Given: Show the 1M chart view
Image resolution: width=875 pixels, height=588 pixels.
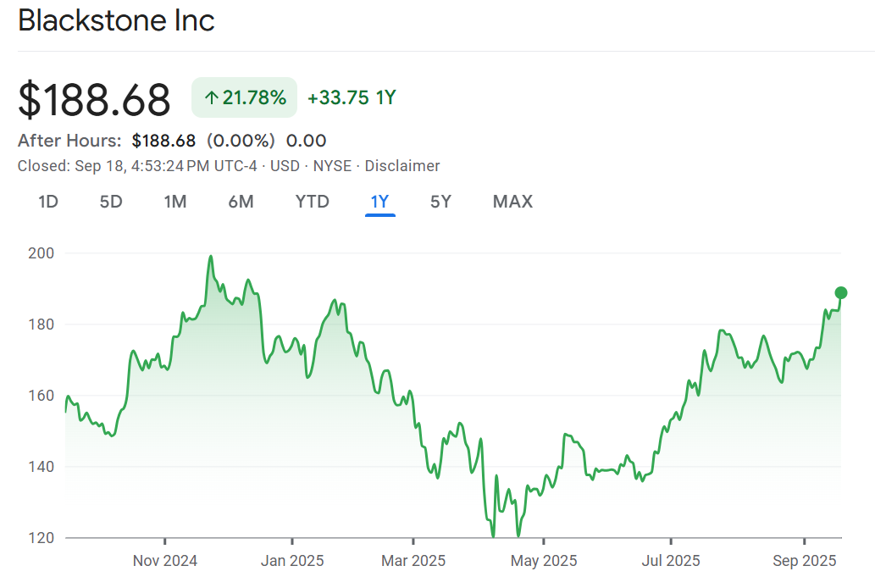Looking at the screenshot, I should [x=175, y=202].
